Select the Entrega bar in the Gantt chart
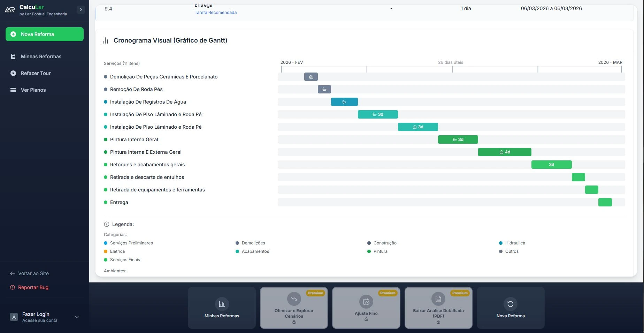Screen dimensions: 644x333 point(605,202)
